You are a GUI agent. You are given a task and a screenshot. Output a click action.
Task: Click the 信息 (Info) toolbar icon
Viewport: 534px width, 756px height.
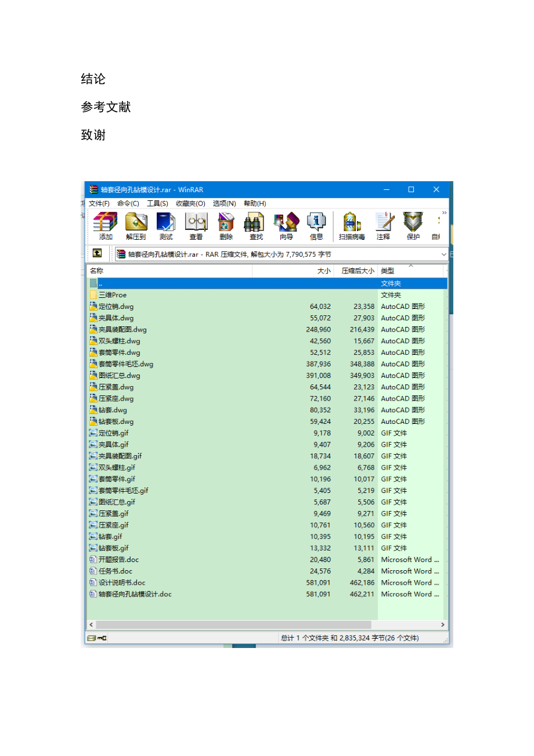[x=316, y=225]
